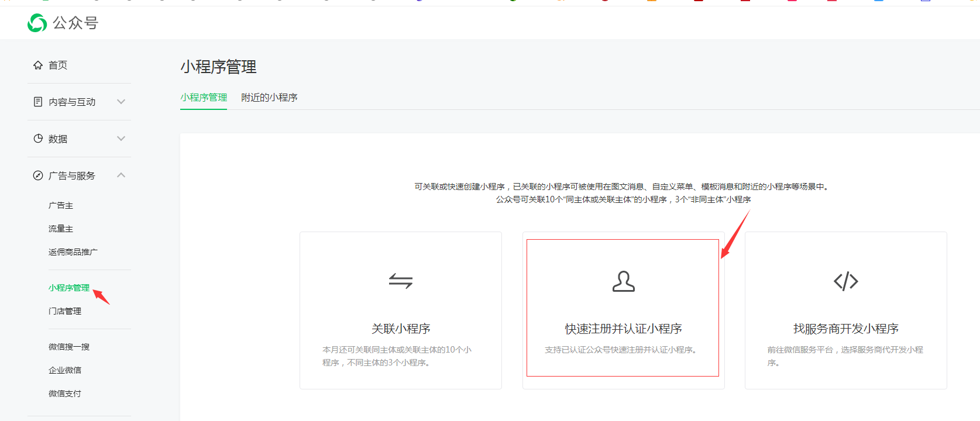Choose the 关联小程序 card title
This screenshot has width=980, height=421.
click(401, 329)
